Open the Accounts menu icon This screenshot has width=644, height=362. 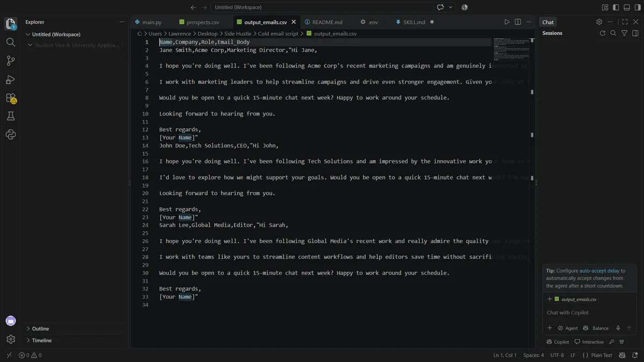click(10, 321)
